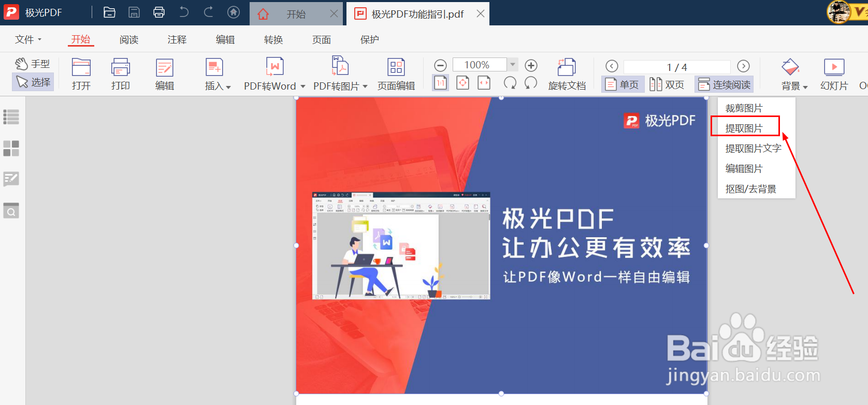Viewport: 868px width, 405px height.
Task: Go to next page arrow
Action: (x=743, y=66)
